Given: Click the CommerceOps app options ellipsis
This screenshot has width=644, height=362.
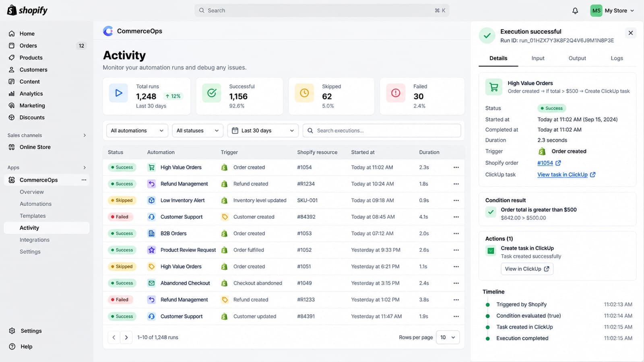Looking at the screenshot, I should 84,180.
